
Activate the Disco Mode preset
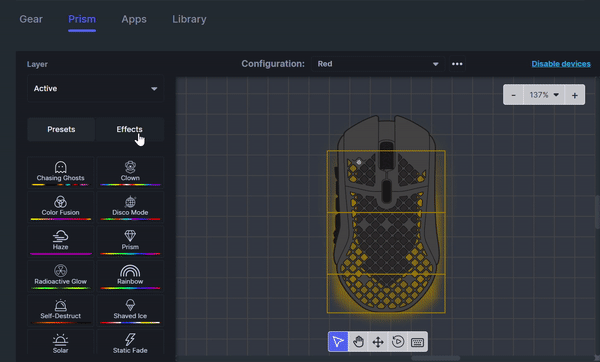(x=130, y=207)
